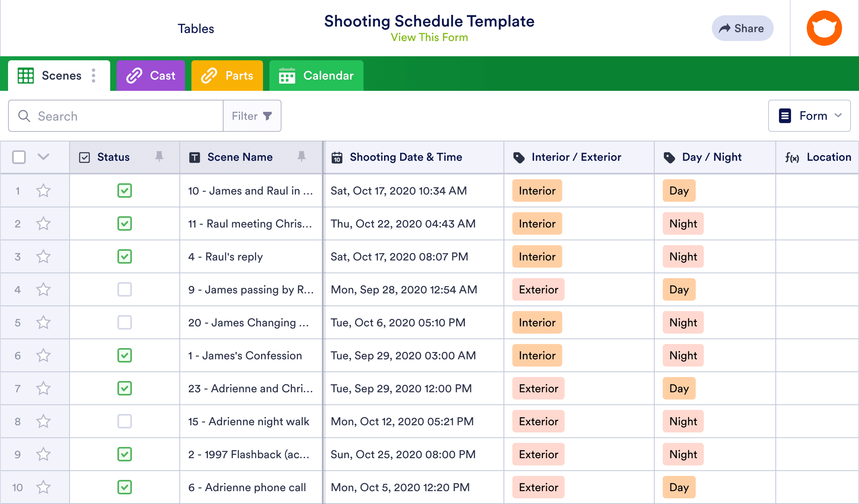Image resolution: width=859 pixels, height=504 pixels.
Task: Click Exterior tag for James passing by
Action: (x=538, y=289)
